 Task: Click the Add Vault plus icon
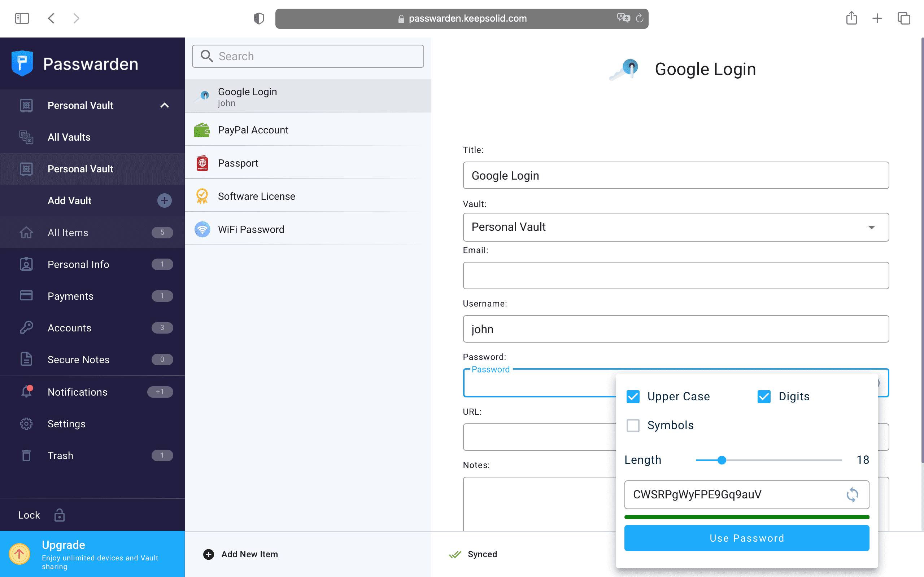coord(164,201)
